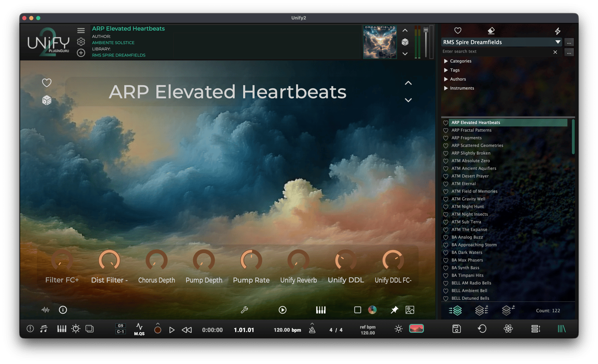Toggle the metronome icon beside the tempo
This screenshot has height=364, width=598.
pyautogui.click(x=312, y=329)
